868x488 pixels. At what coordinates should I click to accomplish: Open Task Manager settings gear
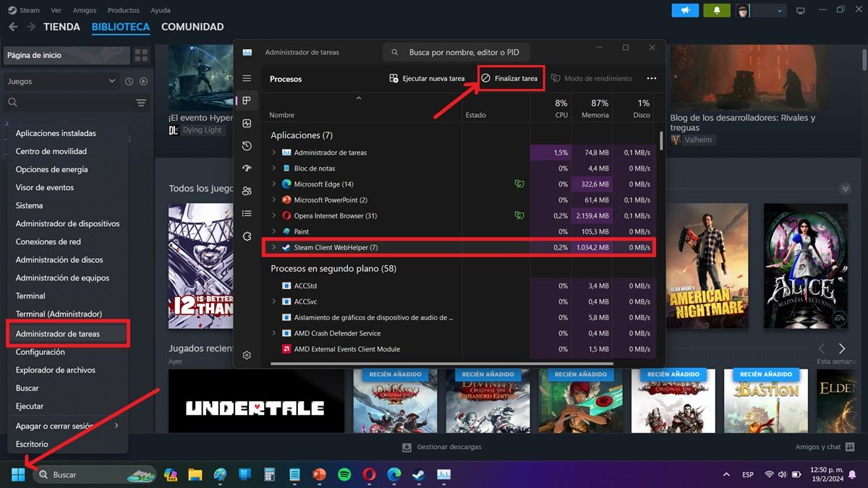click(247, 355)
